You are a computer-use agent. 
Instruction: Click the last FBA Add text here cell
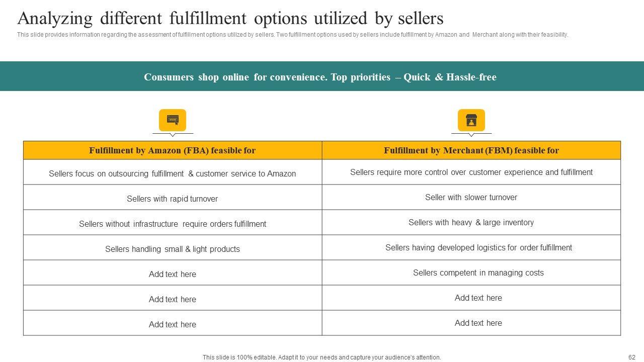(x=173, y=324)
